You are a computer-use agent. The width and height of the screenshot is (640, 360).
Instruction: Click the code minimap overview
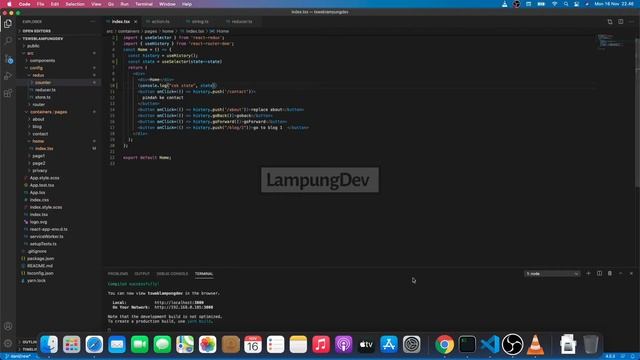click(611, 42)
